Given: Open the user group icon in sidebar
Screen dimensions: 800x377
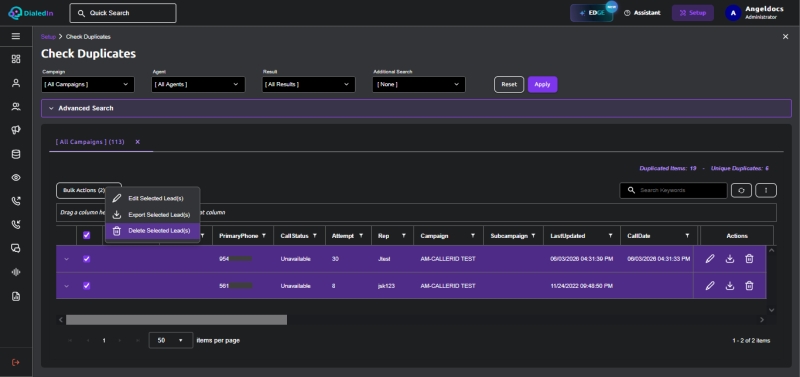Looking at the screenshot, I should pyautogui.click(x=16, y=107).
